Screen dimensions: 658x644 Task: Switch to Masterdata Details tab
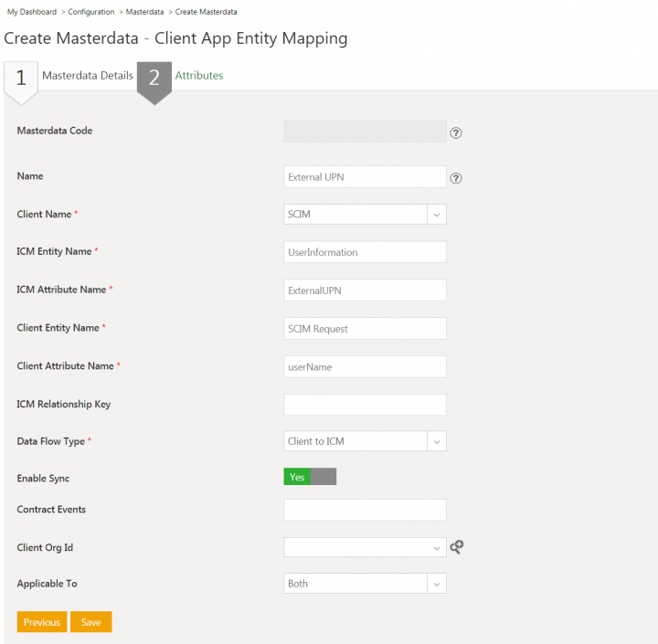point(88,76)
